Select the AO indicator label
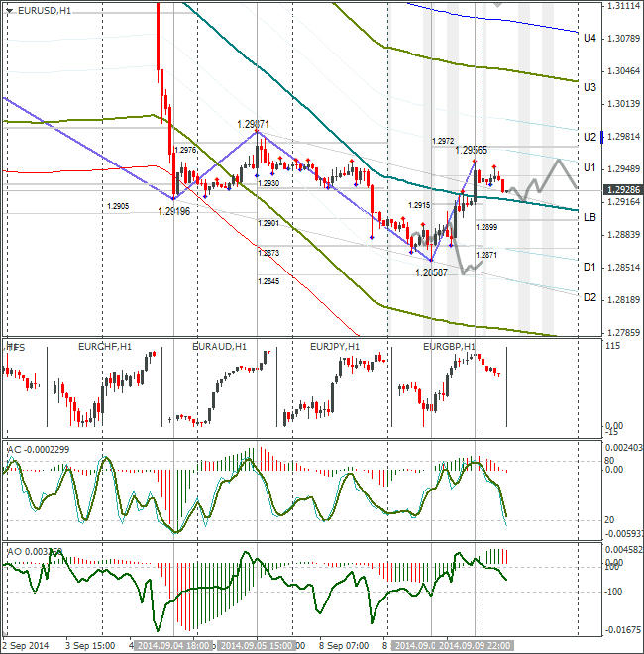The width and height of the screenshot is (644, 654). click(x=35, y=552)
